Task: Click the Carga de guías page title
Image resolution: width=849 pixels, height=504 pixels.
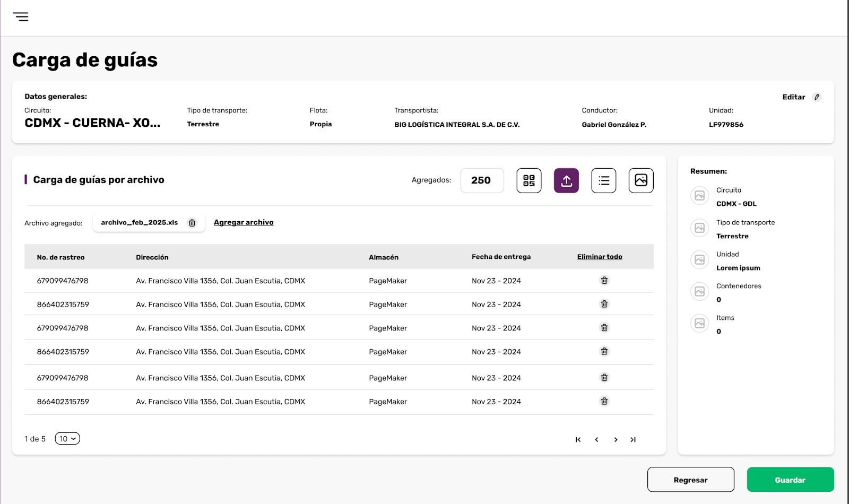Action: pyautogui.click(x=85, y=60)
